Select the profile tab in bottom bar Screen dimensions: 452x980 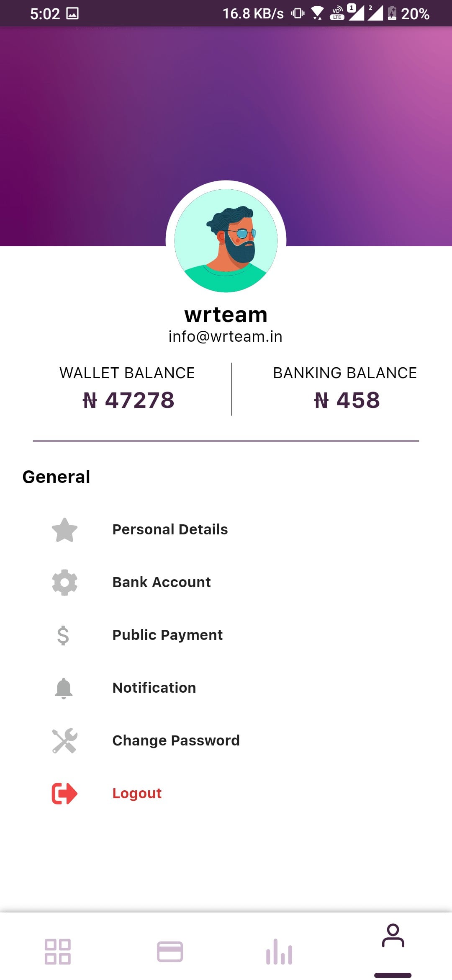pyautogui.click(x=393, y=936)
